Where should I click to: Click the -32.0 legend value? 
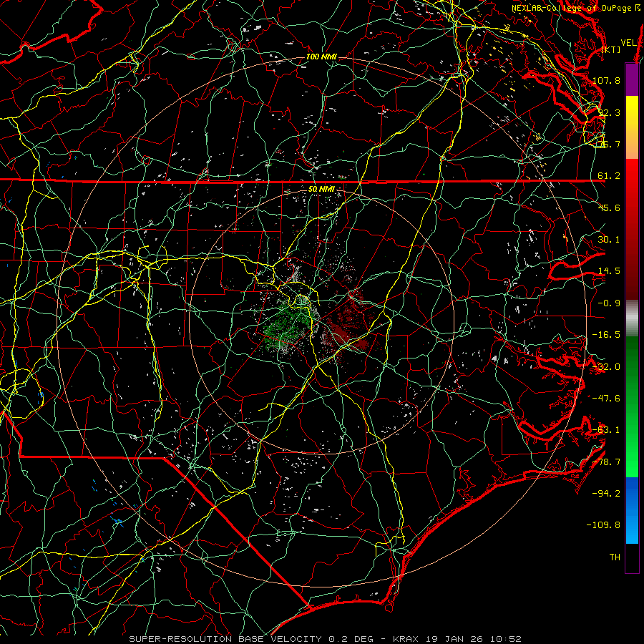pos(607,367)
